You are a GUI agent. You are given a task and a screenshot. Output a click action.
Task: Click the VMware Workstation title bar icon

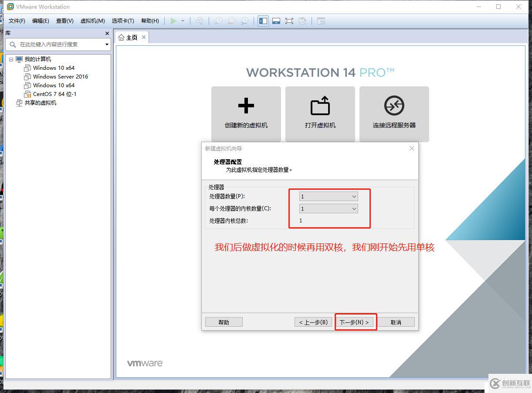tap(10, 7)
